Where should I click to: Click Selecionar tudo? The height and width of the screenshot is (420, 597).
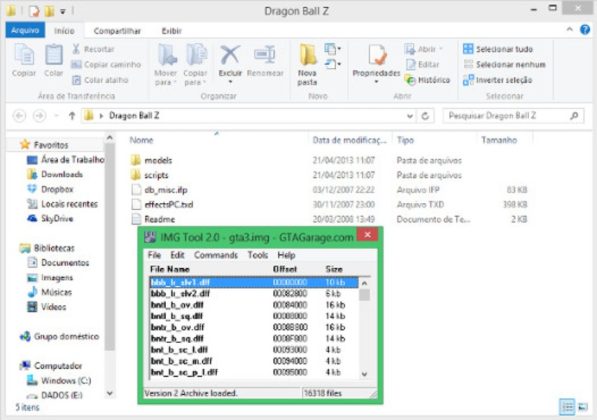pos(498,49)
